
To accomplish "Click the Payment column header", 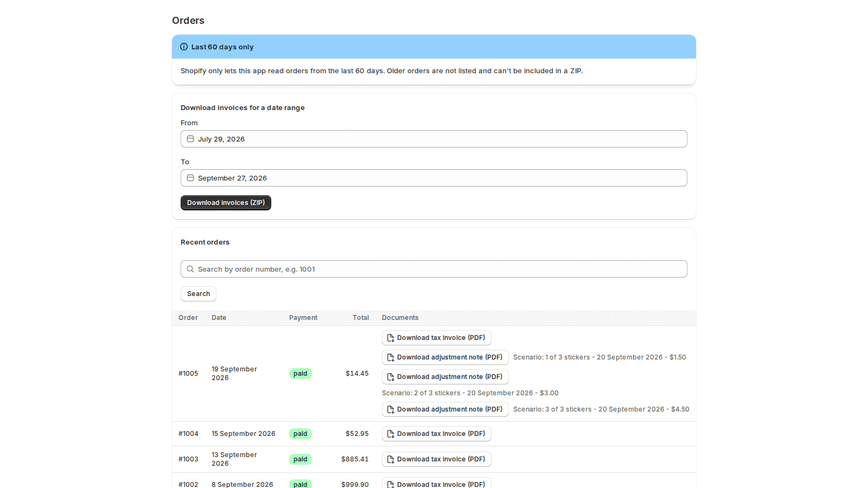I will (x=303, y=318).
